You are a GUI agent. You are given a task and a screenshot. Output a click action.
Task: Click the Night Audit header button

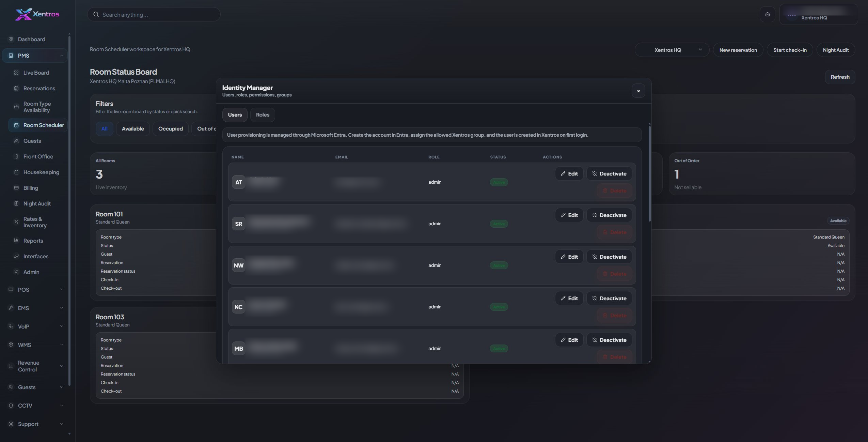pyautogui.click(x=836, y=50)
